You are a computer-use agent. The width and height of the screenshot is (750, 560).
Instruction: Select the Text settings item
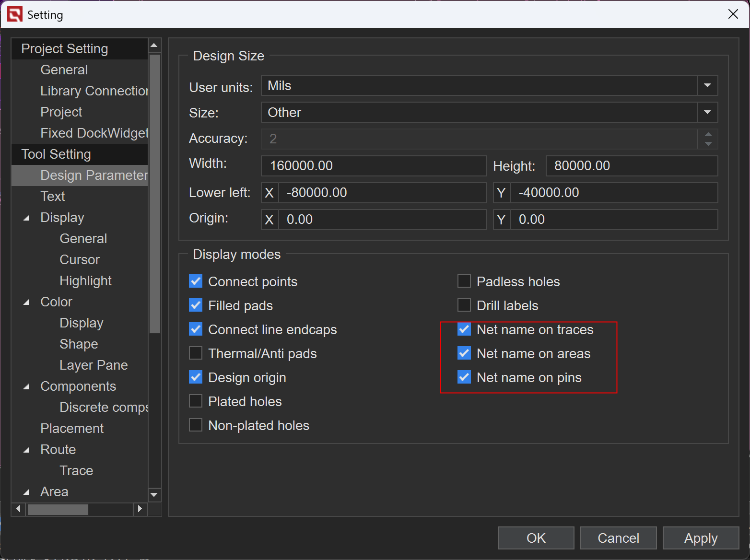53,197
